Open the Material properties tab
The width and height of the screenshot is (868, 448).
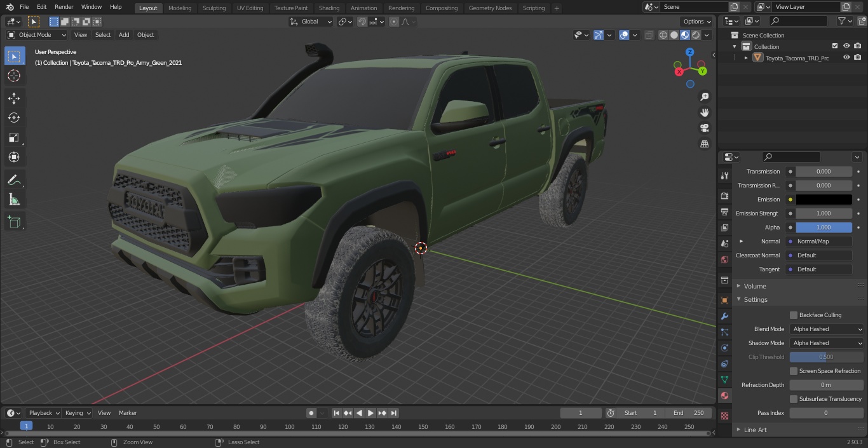pyautogui.click(x=724, y=395)
